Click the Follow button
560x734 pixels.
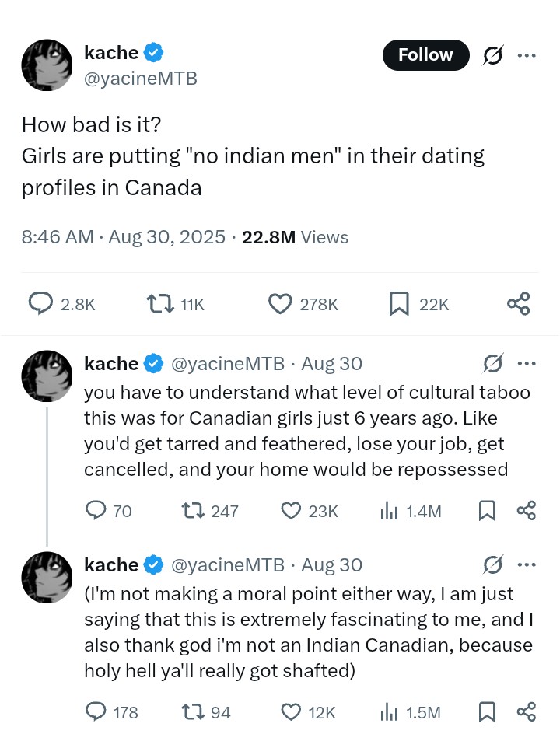(425, 55)
